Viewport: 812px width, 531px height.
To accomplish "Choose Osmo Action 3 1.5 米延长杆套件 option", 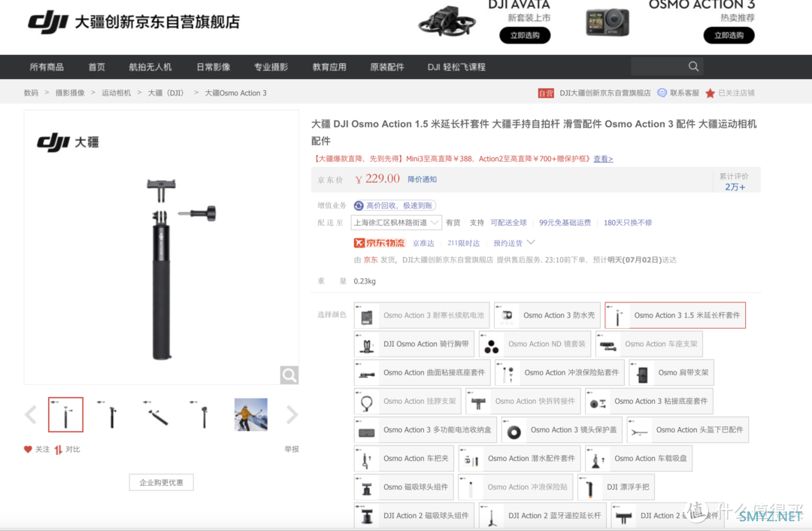I will (675, 315).
